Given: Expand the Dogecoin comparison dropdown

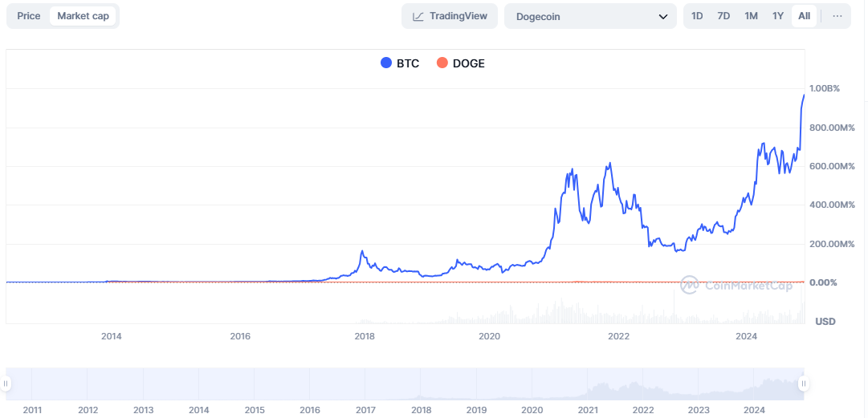Looking at the screenshot, I should 590,16.
